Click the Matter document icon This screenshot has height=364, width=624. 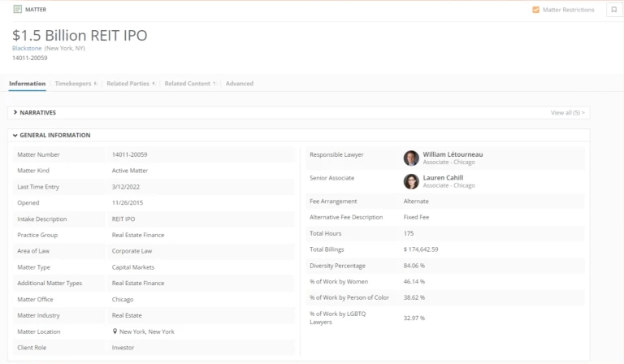coord(17,9)
